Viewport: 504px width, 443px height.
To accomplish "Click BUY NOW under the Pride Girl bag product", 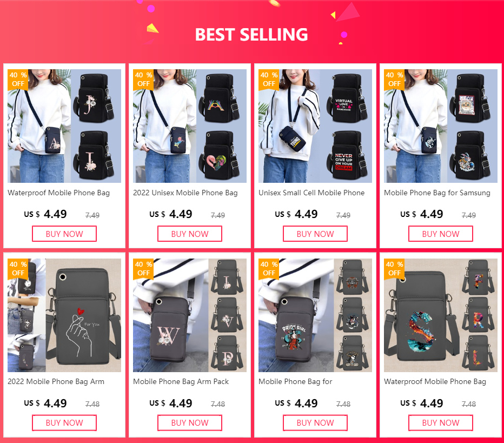I will [315, 423].
